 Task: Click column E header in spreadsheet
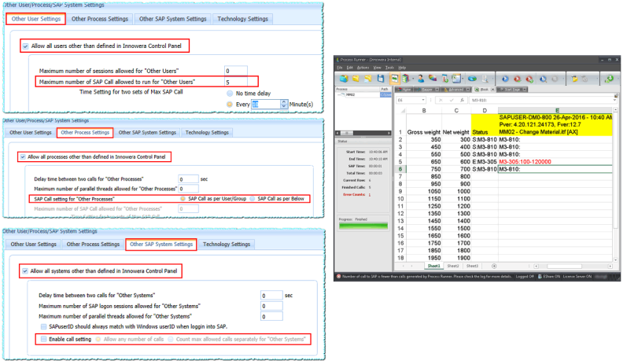557,110
